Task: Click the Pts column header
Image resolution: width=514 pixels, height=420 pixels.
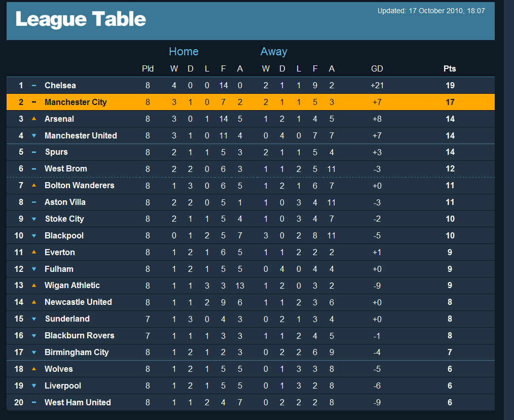Action: [450, 68]
